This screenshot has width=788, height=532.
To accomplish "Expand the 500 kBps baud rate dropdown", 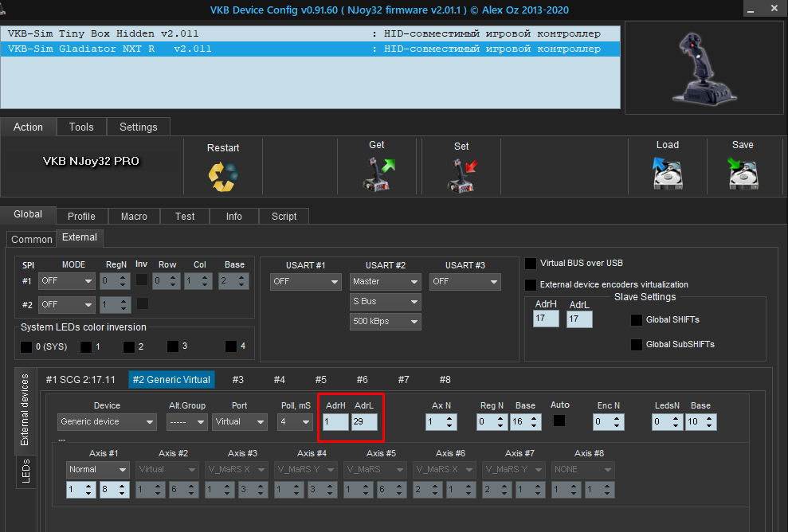I will [x=386, y=322].
